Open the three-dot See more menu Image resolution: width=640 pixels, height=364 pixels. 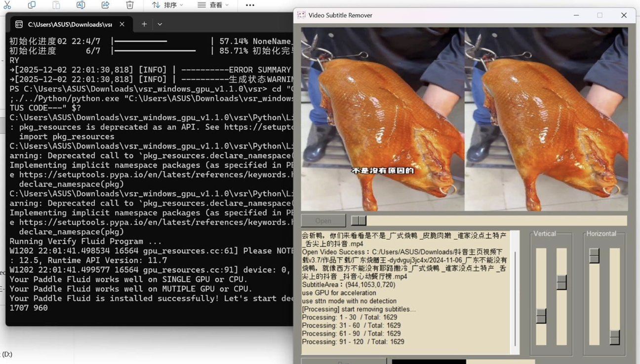pos(250,5)
